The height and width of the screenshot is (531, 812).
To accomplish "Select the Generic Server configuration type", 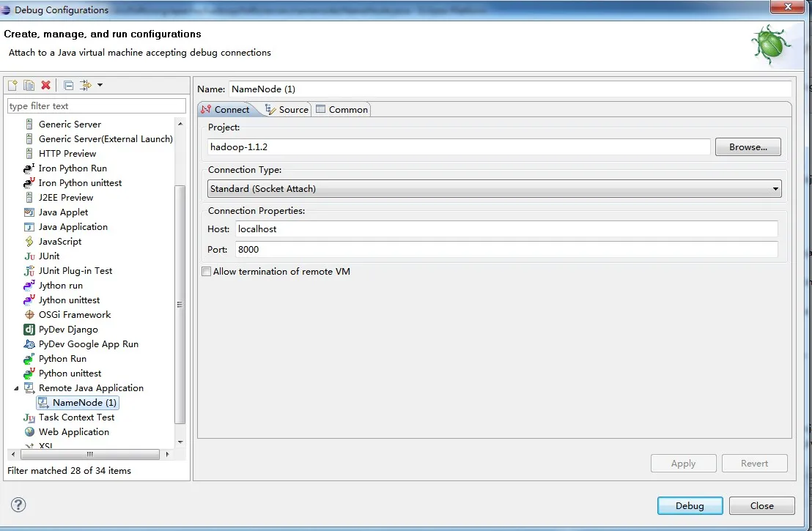I will (70, 125).
